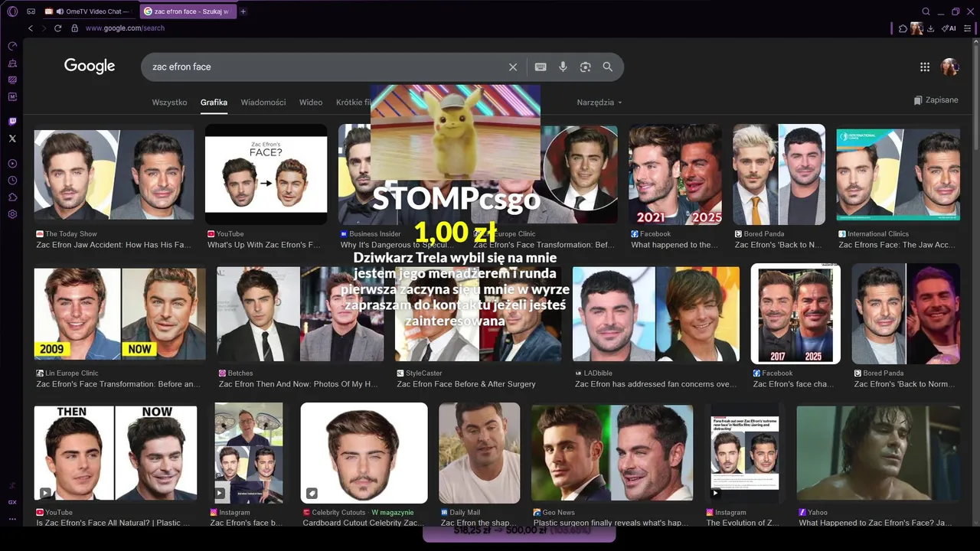This screenshot has width=980, height=551.
Task: Open the sidebar M icon panel
Action: (12, 96)
